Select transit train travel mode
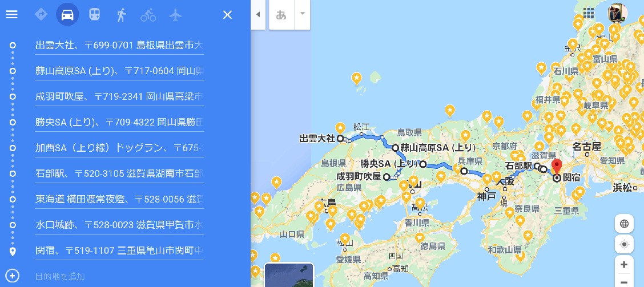Screen dimensions: 644x287 click(94, 15)
